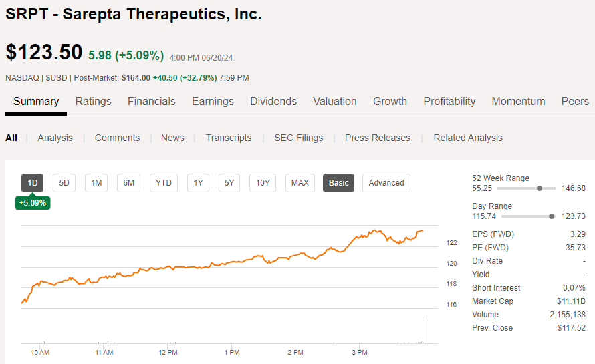View the Transcripts filter
595x364 pixels.
pyautogui.click(x=229, y=138)
